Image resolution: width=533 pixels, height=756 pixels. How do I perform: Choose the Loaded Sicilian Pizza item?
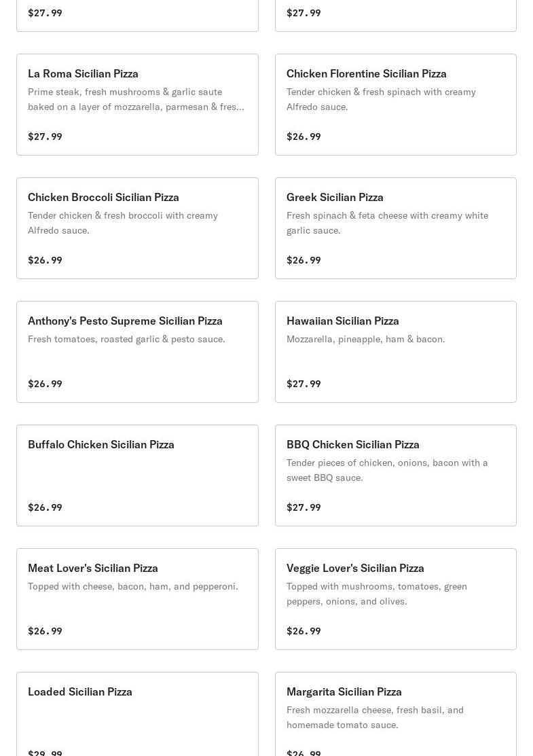(x=80, y=691)
